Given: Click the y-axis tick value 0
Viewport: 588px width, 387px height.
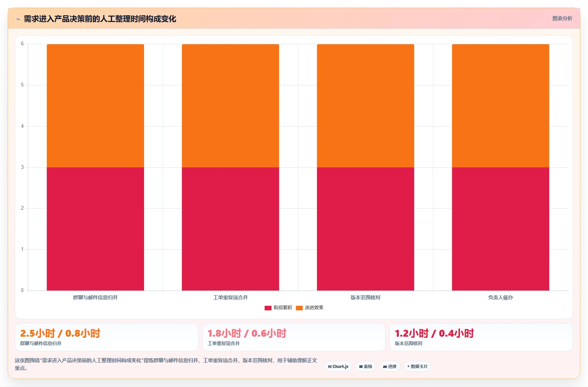Looking at the screenshot, I should coord(22,291).
